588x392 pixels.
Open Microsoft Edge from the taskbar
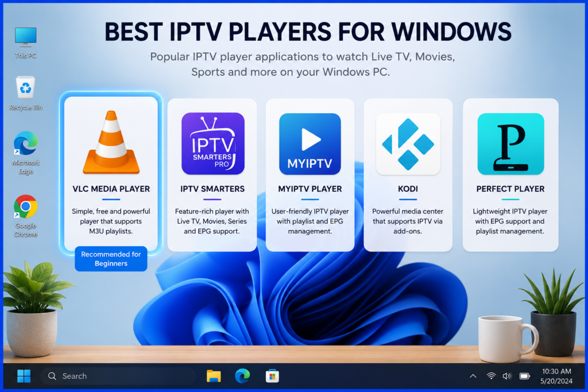click(243, 376)
